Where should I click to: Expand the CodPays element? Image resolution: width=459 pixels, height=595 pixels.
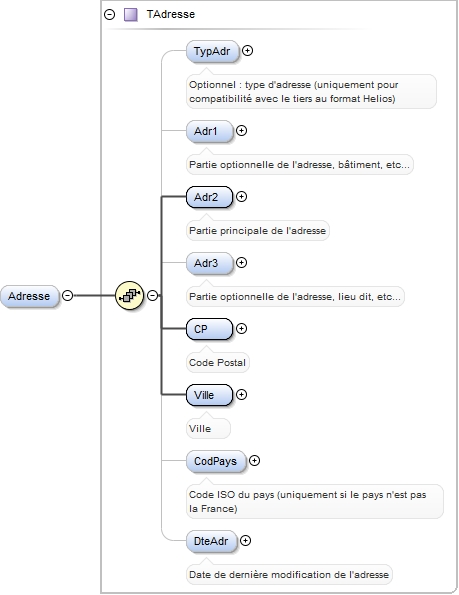pyautogui.click(x=254, y=461)
